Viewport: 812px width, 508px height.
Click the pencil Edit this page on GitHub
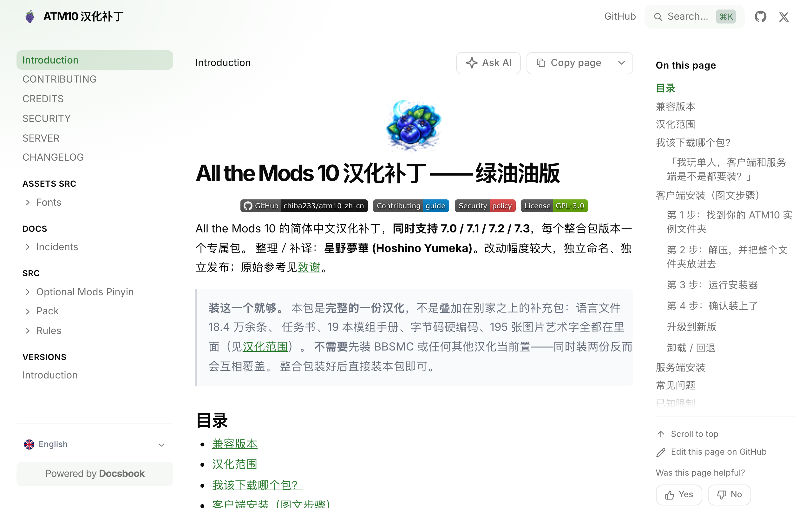pos(711,452)
